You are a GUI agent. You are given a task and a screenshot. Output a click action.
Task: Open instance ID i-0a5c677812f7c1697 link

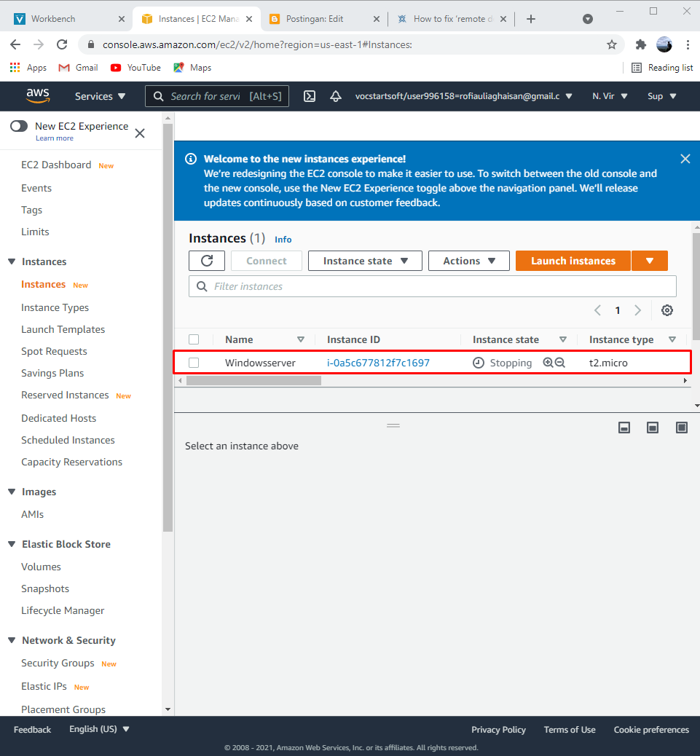click(x=378, y=363)
